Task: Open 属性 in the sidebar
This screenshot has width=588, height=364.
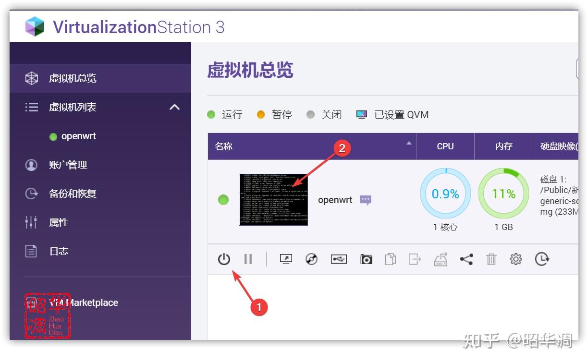Action: (x=100, y=222)
